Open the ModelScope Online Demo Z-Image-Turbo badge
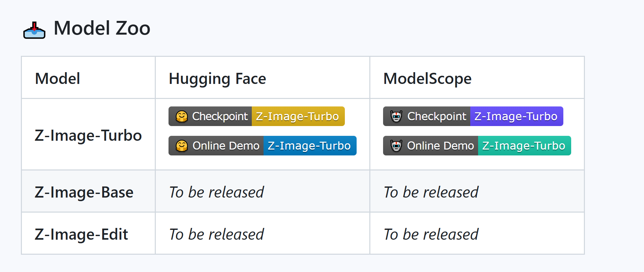The height and width of the screenshot is (272, 644). point(477,146)
